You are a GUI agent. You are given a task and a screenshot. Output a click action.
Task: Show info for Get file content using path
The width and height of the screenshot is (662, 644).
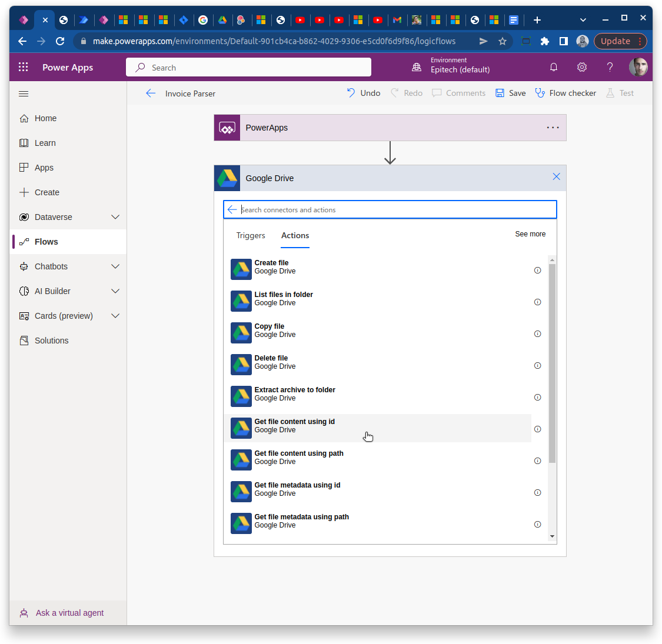537,461
